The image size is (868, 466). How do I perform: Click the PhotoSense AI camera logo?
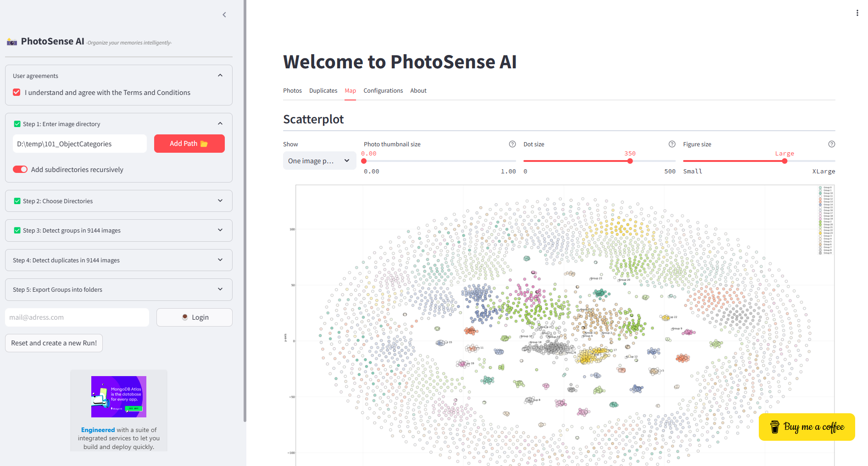click(12, 42)
